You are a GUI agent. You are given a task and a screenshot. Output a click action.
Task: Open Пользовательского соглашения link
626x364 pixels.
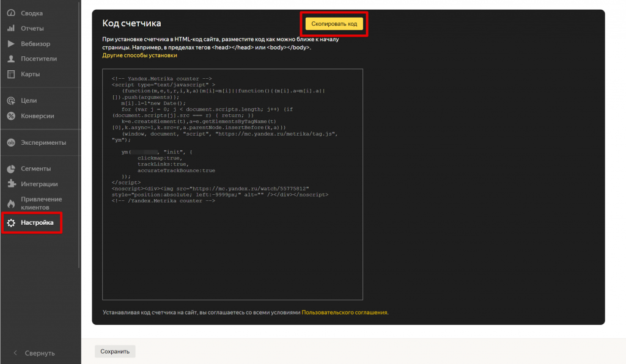point(344,313)
